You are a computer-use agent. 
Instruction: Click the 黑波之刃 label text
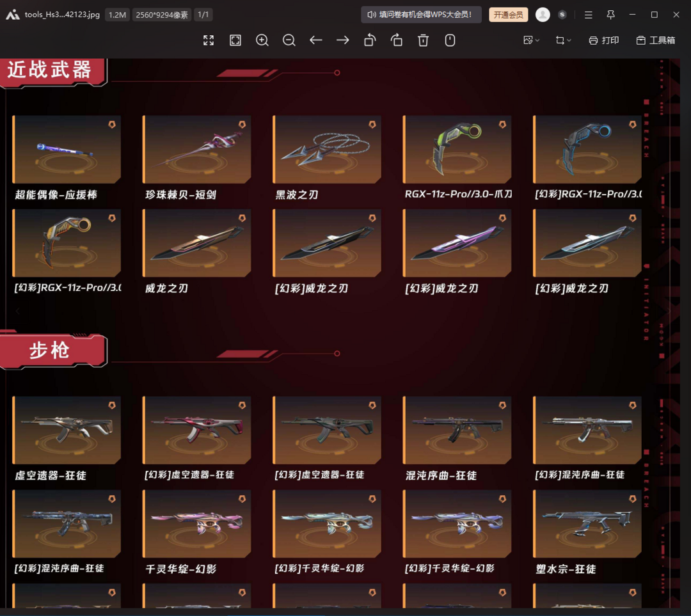tap(297, 194)
